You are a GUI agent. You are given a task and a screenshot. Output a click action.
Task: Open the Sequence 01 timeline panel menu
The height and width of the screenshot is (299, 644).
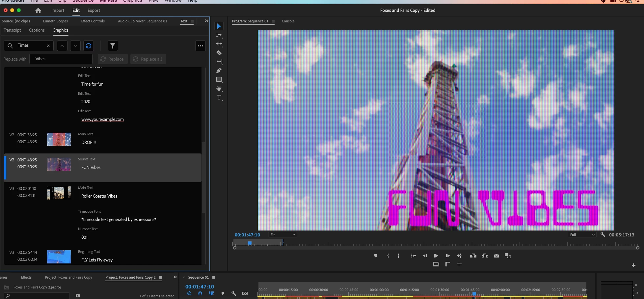point(214,277)
